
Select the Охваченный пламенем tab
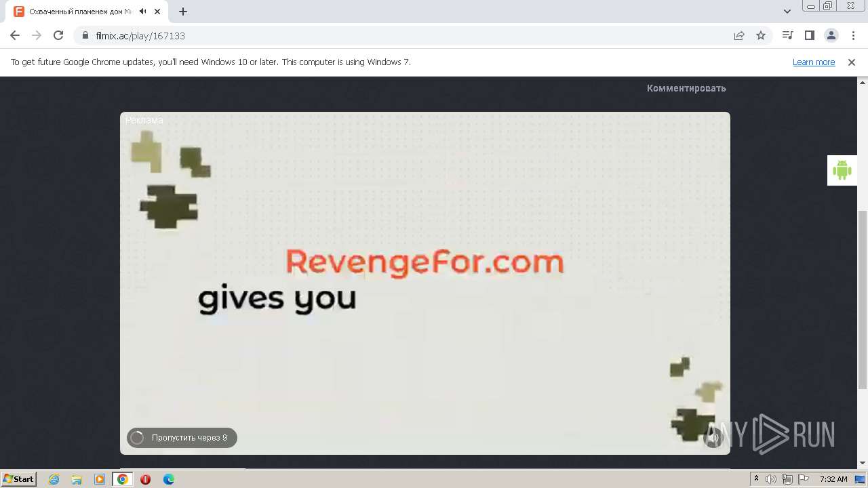87,12
